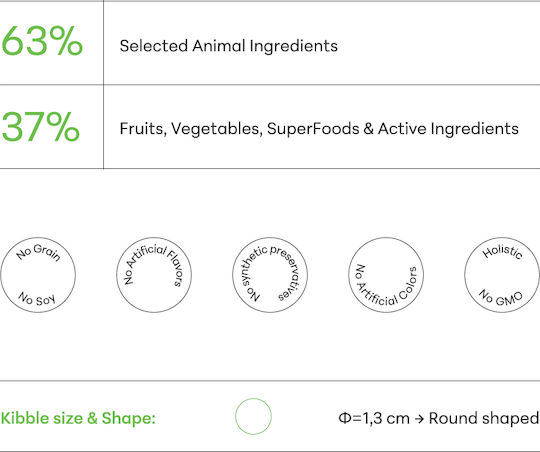Image resolution: width=540 pixels, height=452 pixels.
Task: Click the arrow in the kibble size description
Action: pyautogui.click(x=419, y=419)
